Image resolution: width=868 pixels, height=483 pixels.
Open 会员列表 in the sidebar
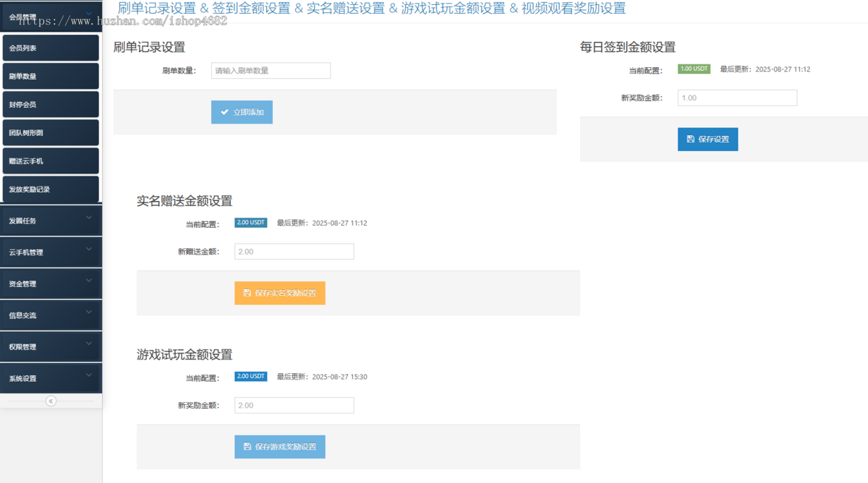pos(51,48)
